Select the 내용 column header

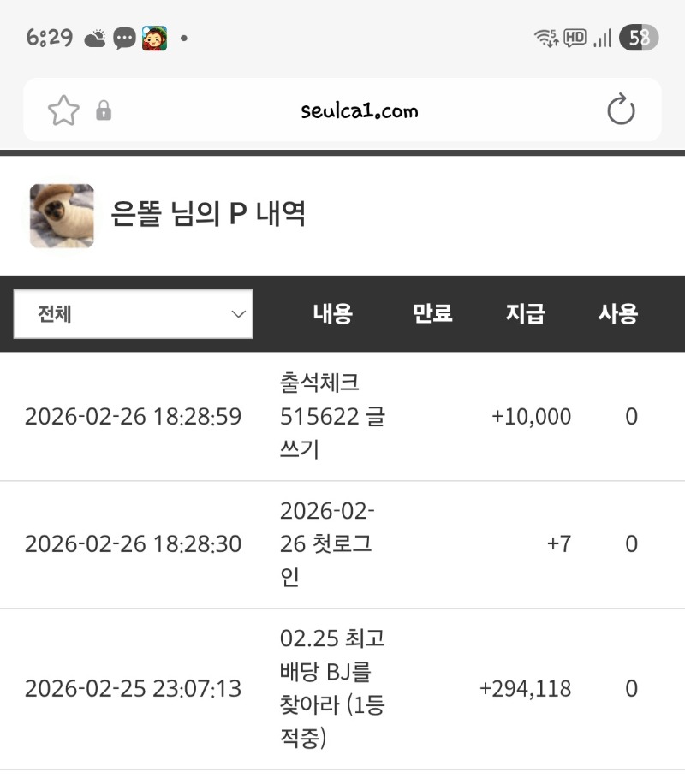click(x=332, y=314)
